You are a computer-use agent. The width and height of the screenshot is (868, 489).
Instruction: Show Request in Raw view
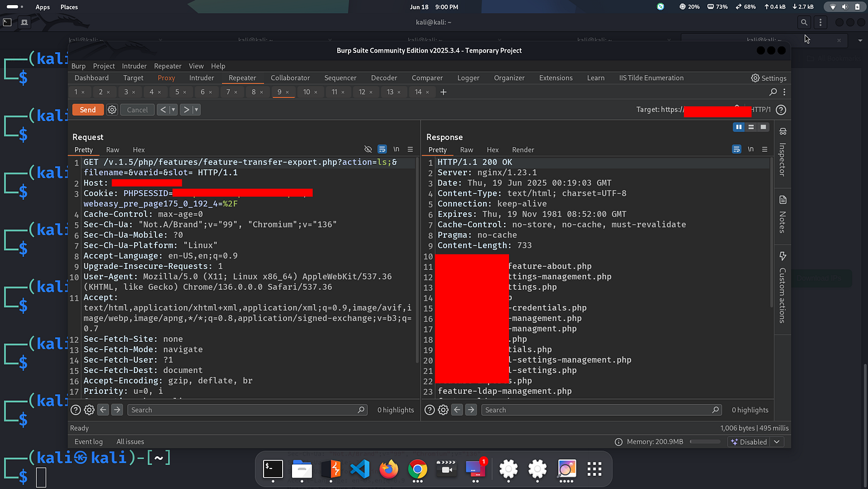click(x=112, y=150)
